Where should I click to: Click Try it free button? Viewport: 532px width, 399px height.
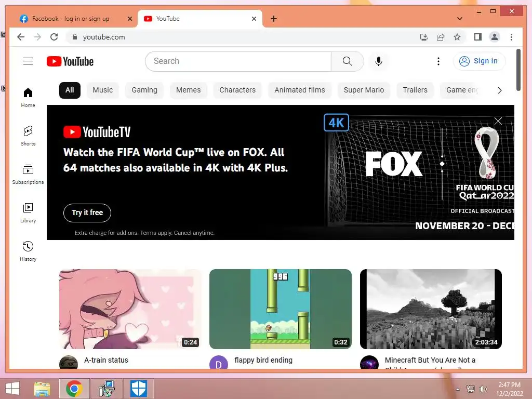coord(87,212)
